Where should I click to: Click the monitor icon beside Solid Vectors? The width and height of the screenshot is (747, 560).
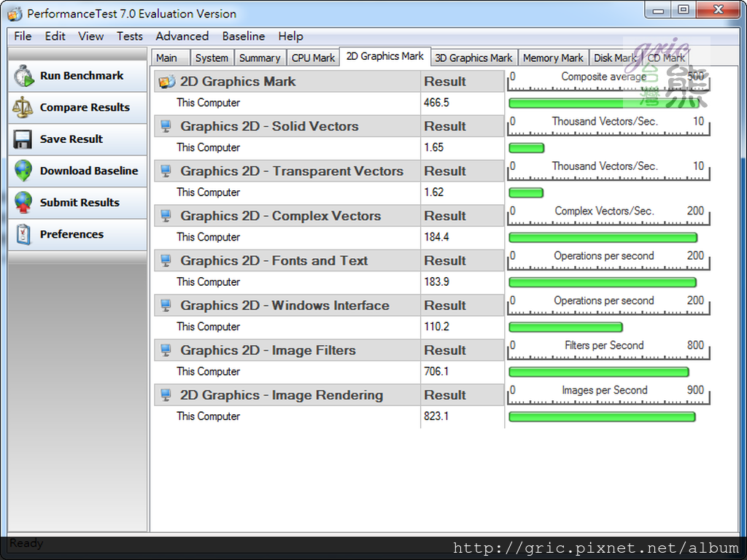[x=166, y=126]
